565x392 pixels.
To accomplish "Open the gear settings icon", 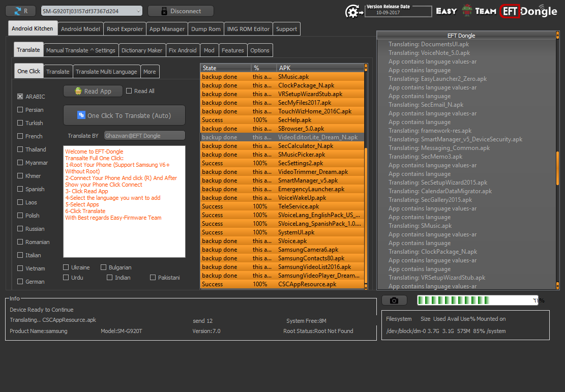I will pos(353,12).
